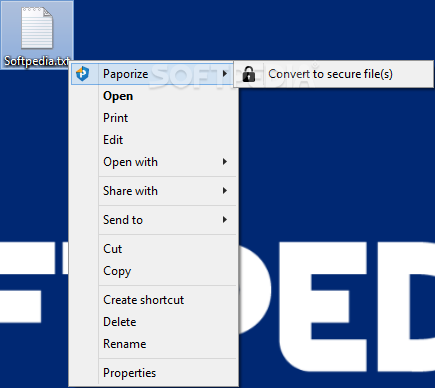Screen dimensions: 435x388
Task: Select Cut in the context menu
Action: [x=153, y=249]
